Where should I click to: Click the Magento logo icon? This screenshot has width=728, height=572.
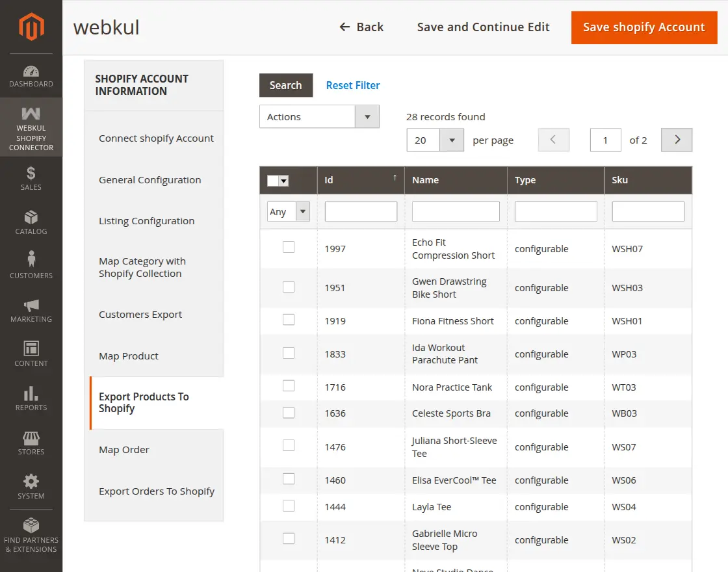tap(31, 27)
